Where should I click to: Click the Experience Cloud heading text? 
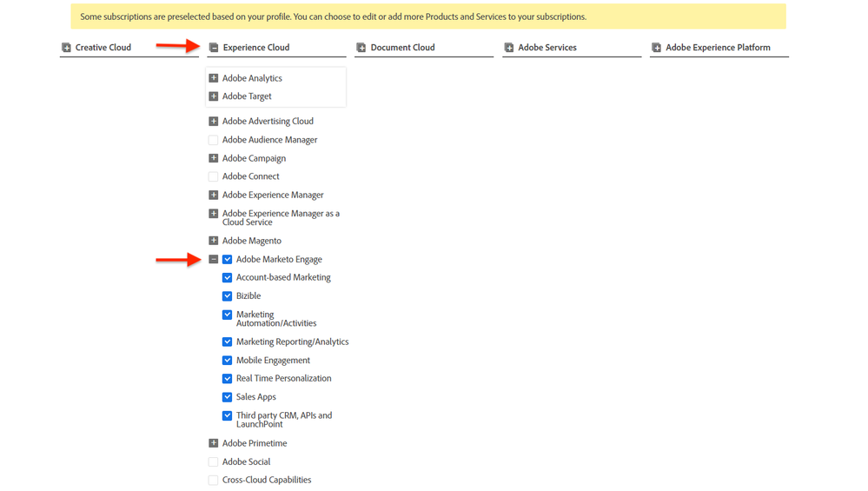(x=256, y=48)
